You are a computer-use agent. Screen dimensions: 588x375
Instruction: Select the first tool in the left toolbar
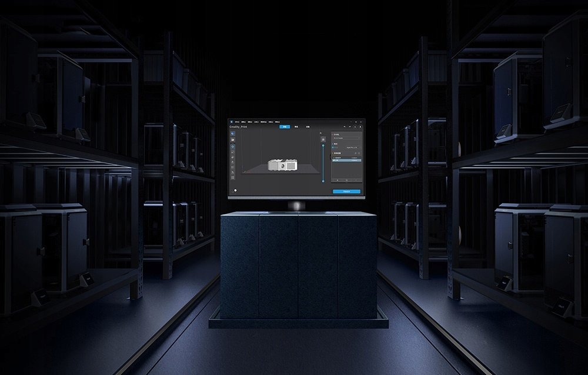pyautogui.click(x=233, y=134)
